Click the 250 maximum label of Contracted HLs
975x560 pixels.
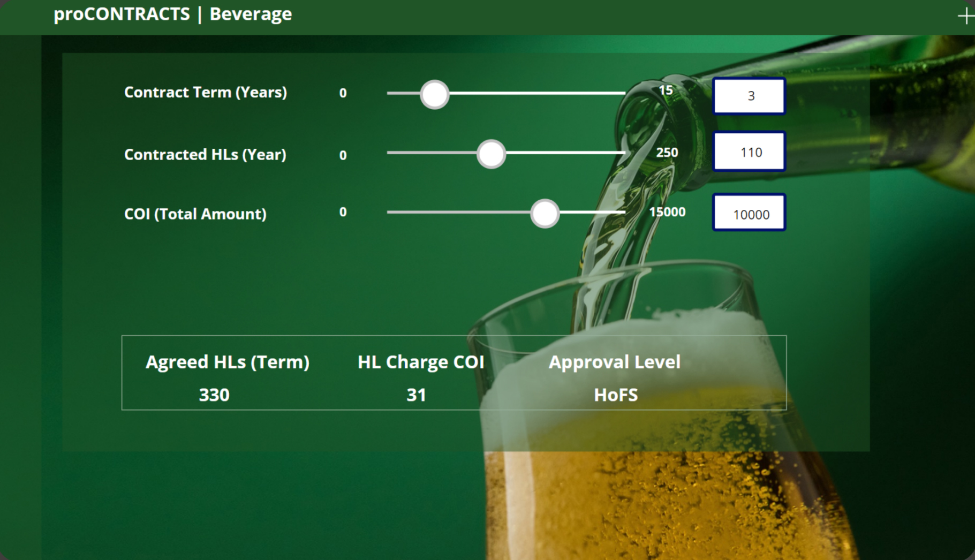pos(667,153)
